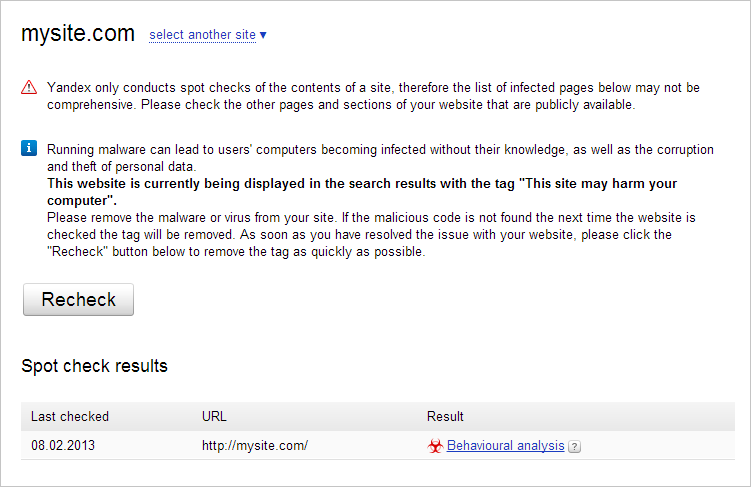Click the Recheck button

pos(79,299)
